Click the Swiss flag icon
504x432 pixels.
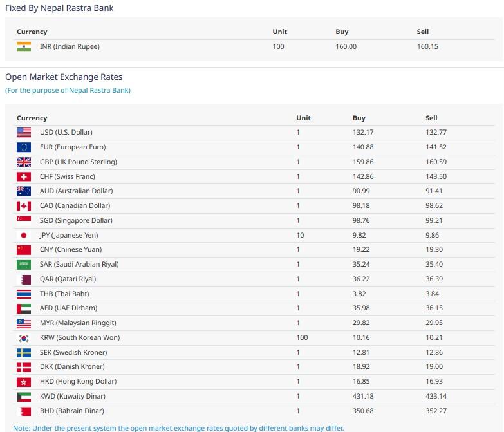24,176
